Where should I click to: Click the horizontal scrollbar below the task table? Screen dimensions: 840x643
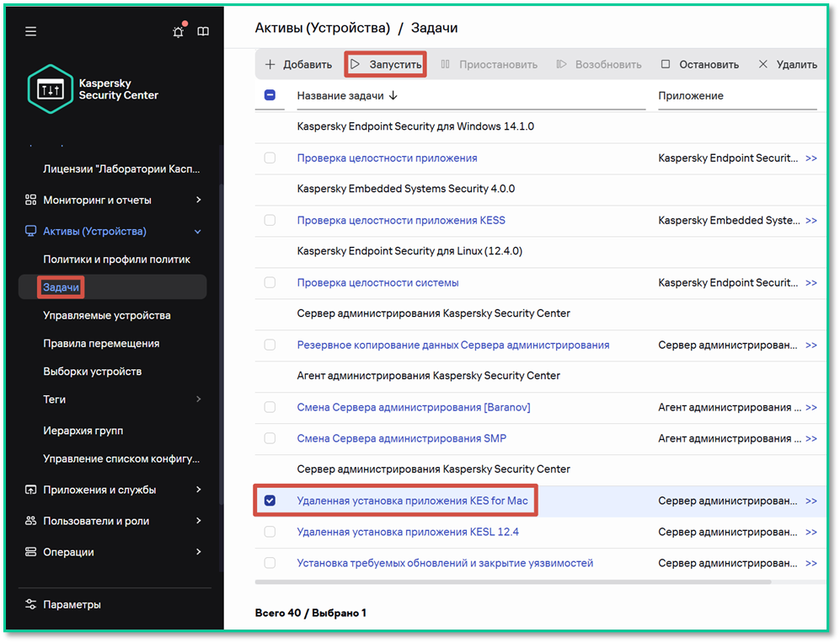(x=513, y=582)
